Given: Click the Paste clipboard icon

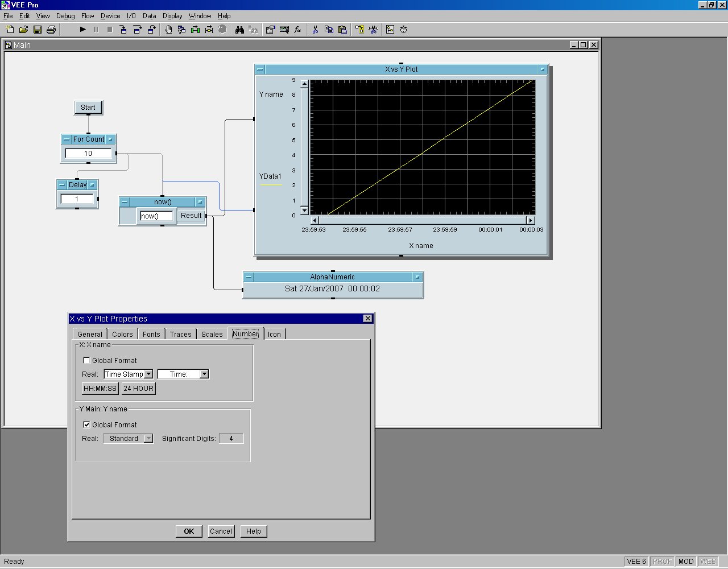Looking at the screenshot, I should (342, 30).
